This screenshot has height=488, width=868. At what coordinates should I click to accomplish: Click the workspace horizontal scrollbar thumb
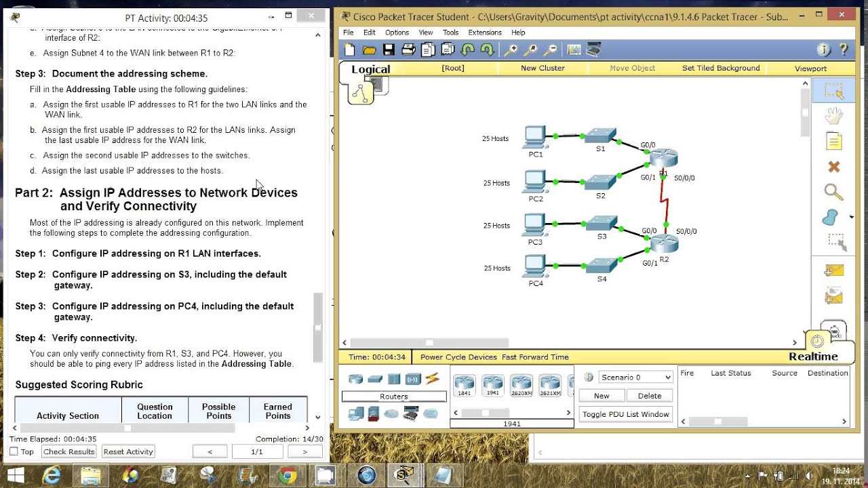coord(429,342)
